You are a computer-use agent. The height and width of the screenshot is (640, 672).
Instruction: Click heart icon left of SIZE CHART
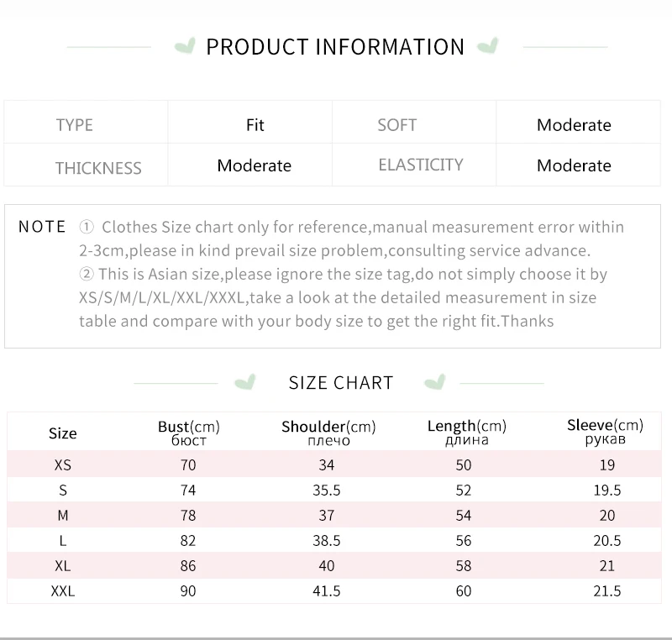click(245, 381)
